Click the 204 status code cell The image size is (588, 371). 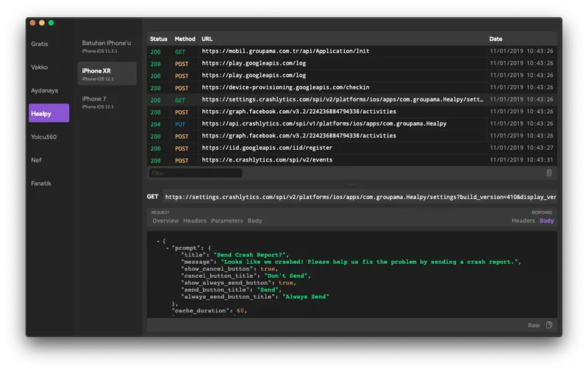[x=156, y=124]
